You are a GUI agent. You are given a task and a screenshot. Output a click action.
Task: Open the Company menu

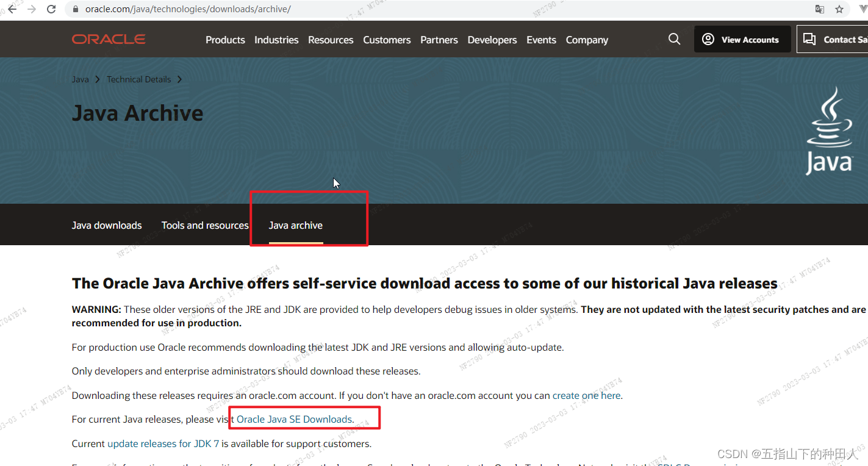point(587,40)
